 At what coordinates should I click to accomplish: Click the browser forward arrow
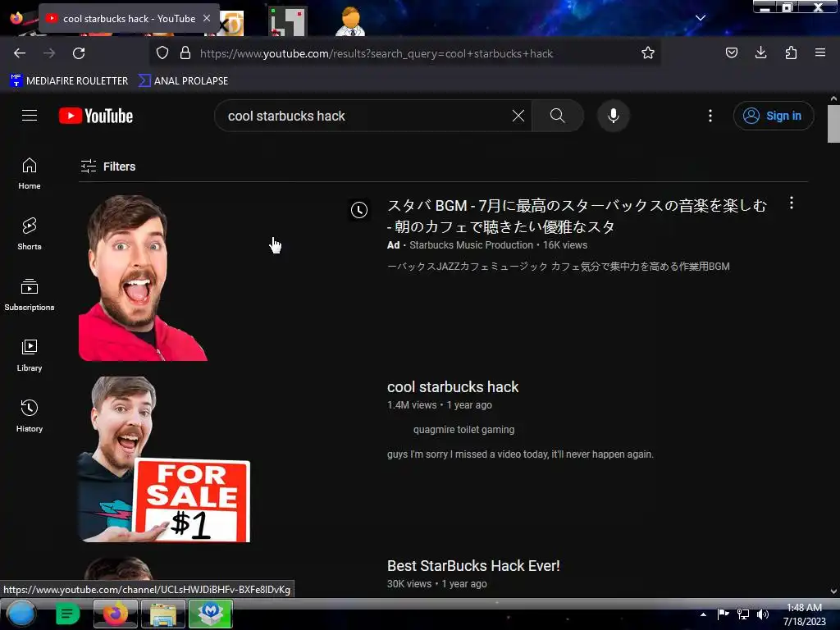click(x=49, y=53)
